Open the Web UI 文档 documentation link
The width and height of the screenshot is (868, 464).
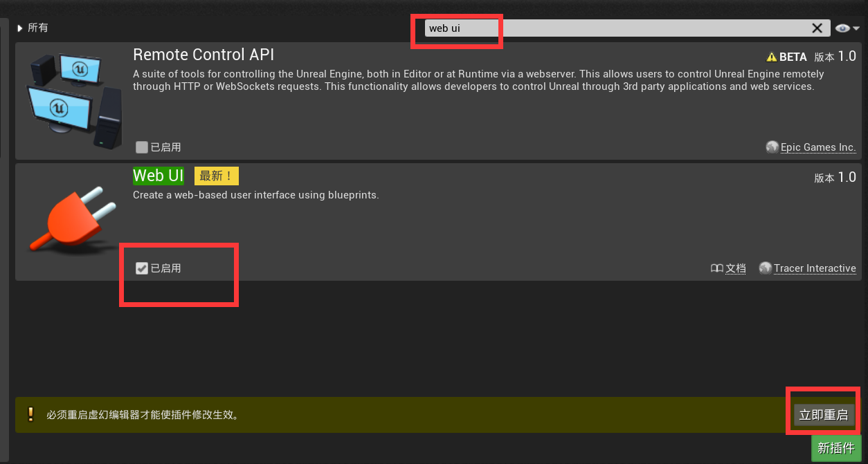pyautogui.click(x=736, y=268)
